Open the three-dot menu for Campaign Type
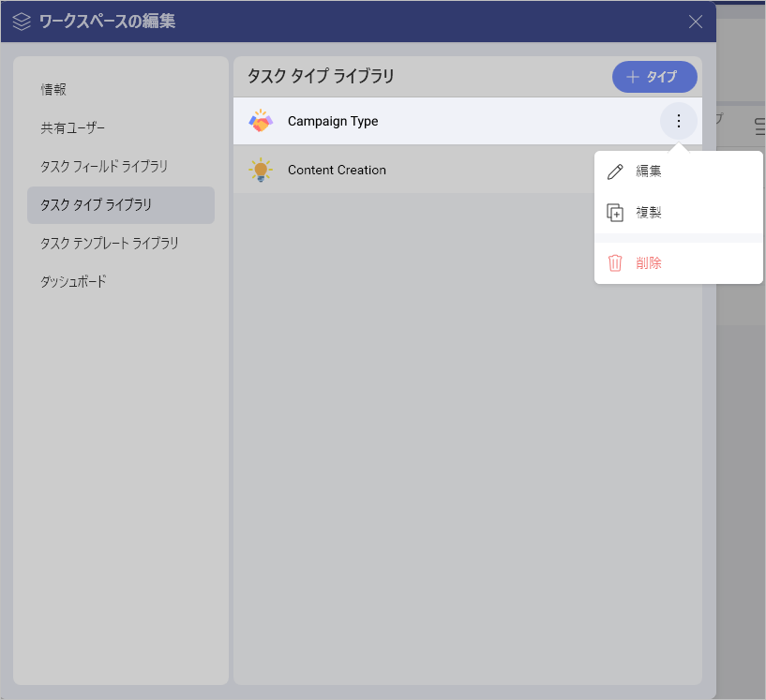 (678, 121)
